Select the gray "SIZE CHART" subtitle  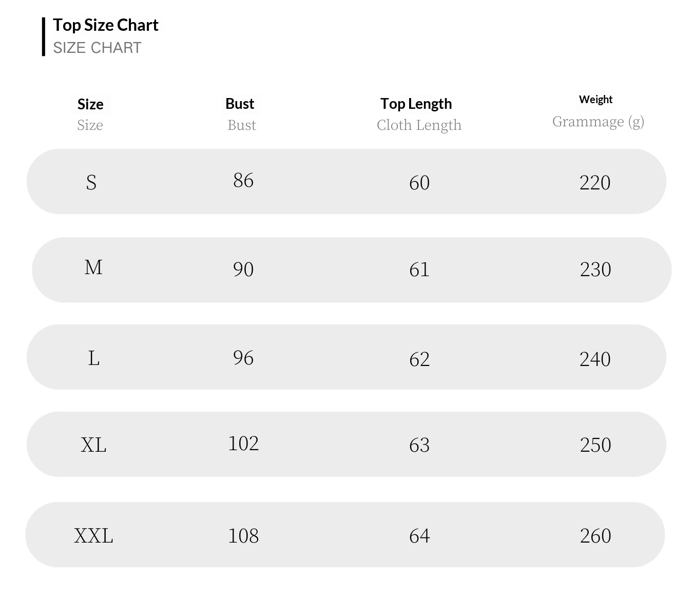(x=97, y=48)
